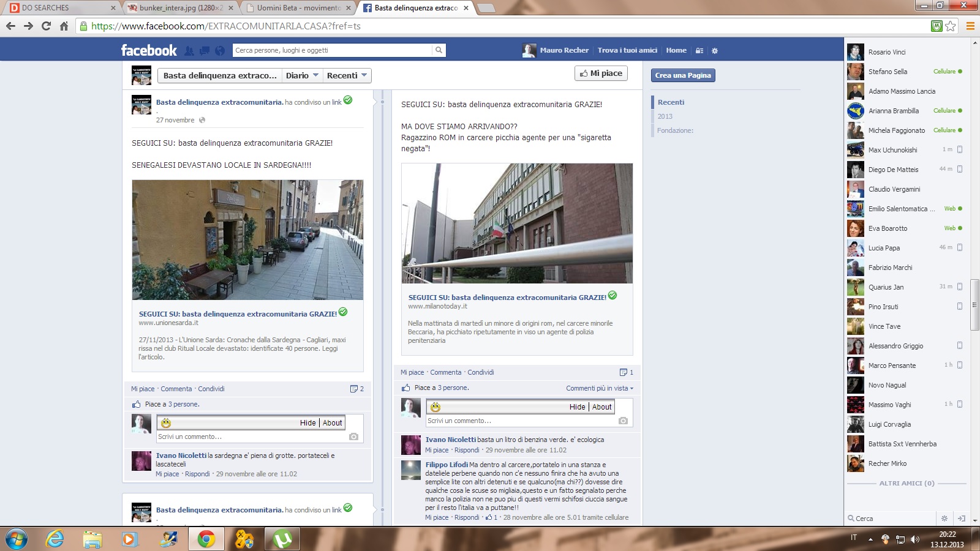Open chat options gear in sidebar
This screenshot has width=980, height=551.
[x=944, y=519]
